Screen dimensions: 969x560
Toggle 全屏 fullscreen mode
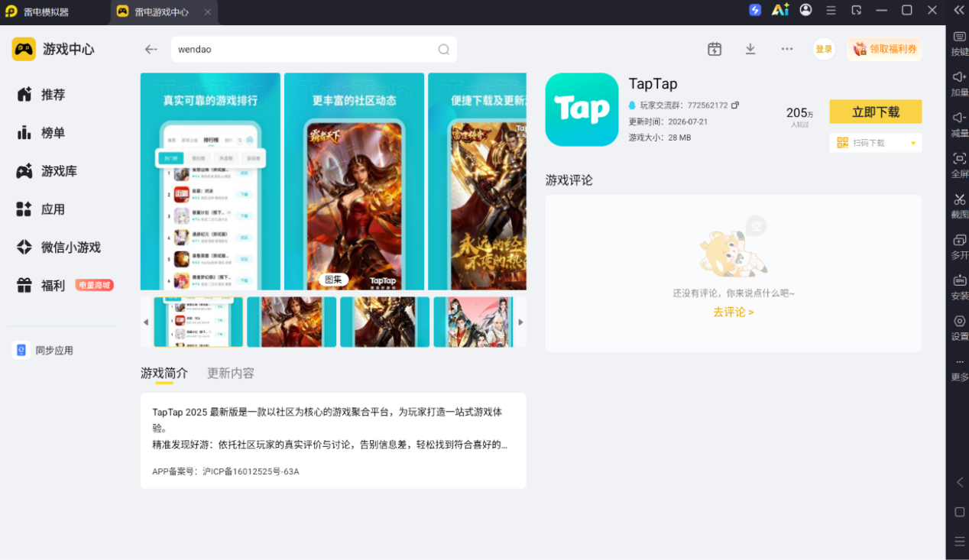959,165
